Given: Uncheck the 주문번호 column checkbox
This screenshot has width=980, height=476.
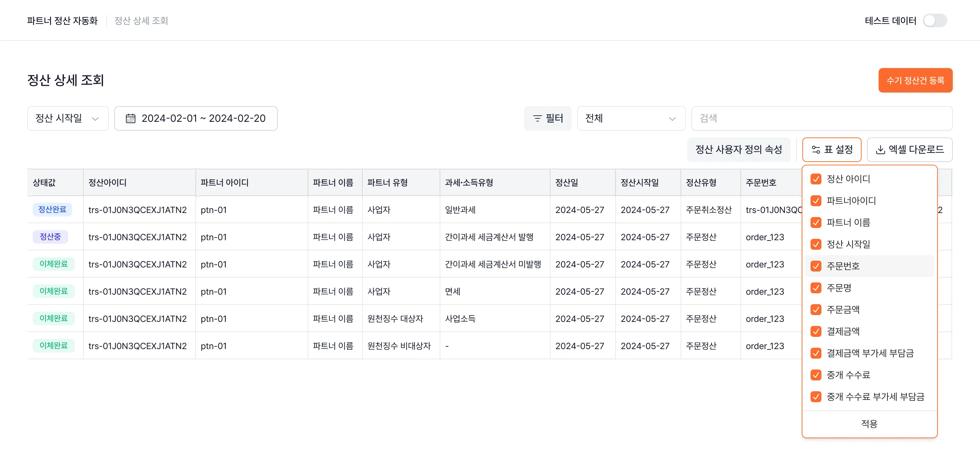Looking at the screenshot, I should [x=816, y=266].
